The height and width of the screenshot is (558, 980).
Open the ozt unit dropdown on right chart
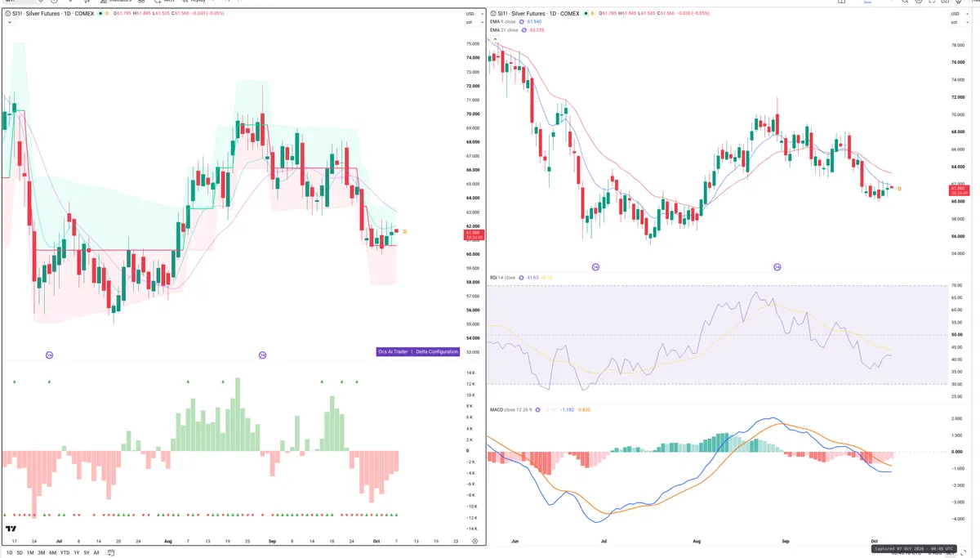960,23
